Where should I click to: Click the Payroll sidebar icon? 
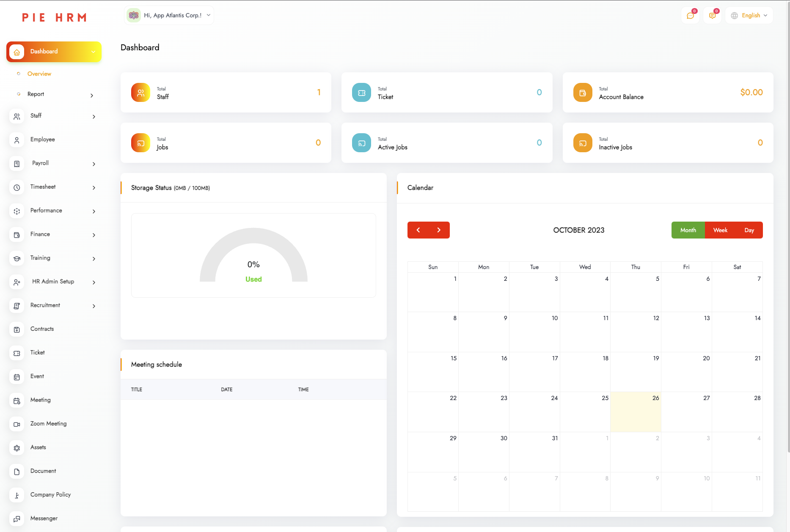[x=17, y=164]
